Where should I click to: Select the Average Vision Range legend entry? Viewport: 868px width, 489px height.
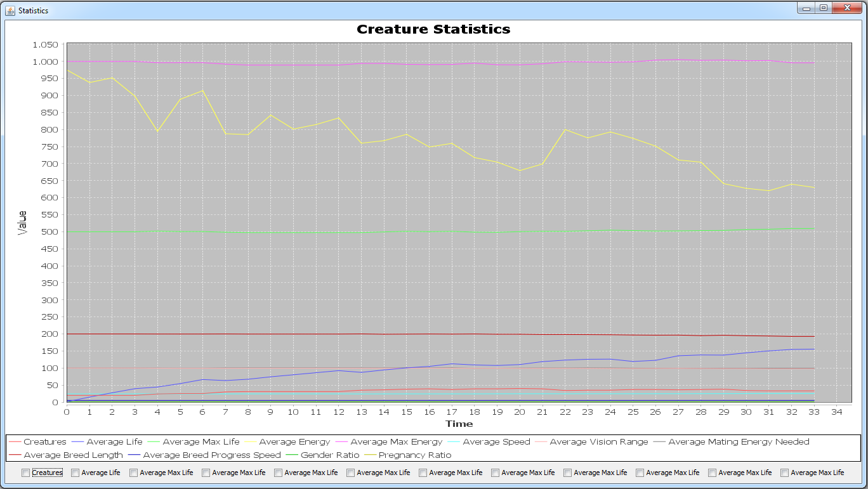(591, 441)
